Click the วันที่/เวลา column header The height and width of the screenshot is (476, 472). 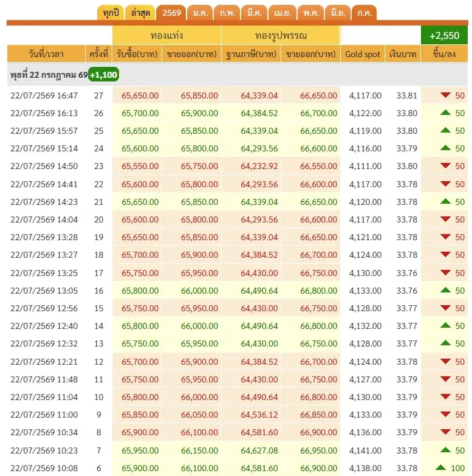(x=46, y=54)
